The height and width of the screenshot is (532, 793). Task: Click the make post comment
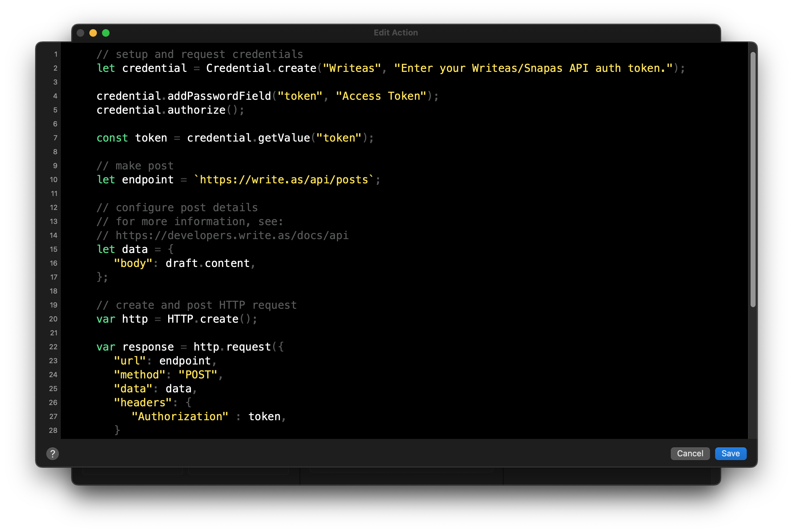[x=135, y=166]
